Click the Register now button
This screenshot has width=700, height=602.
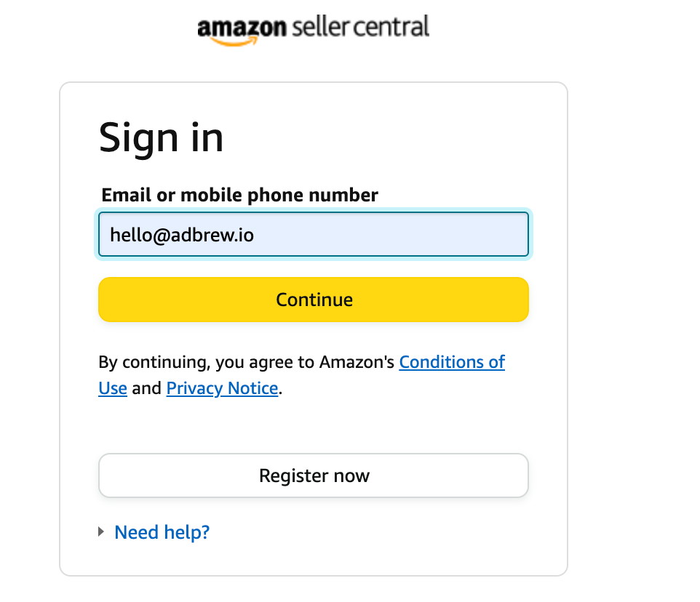[314, 475]
